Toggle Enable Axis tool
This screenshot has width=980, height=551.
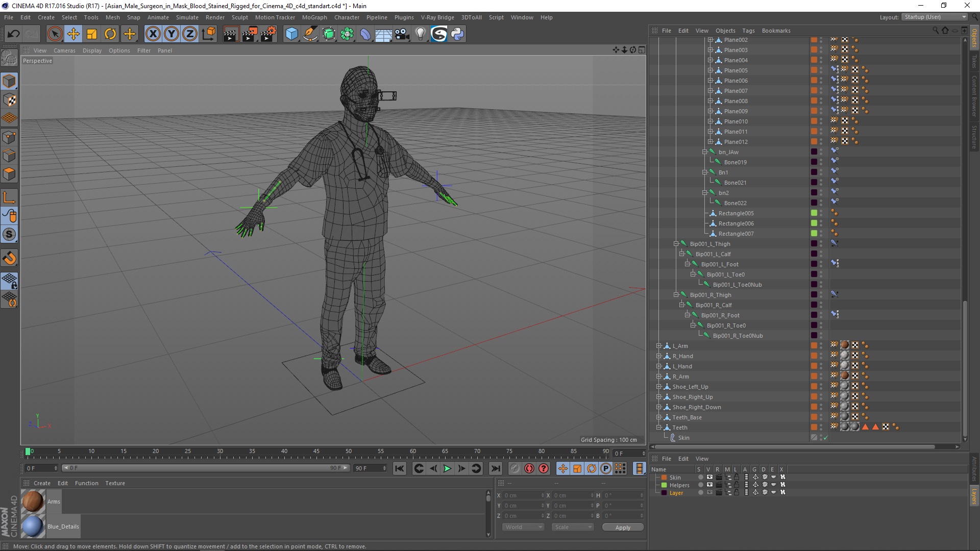click(x=9, y=197)
